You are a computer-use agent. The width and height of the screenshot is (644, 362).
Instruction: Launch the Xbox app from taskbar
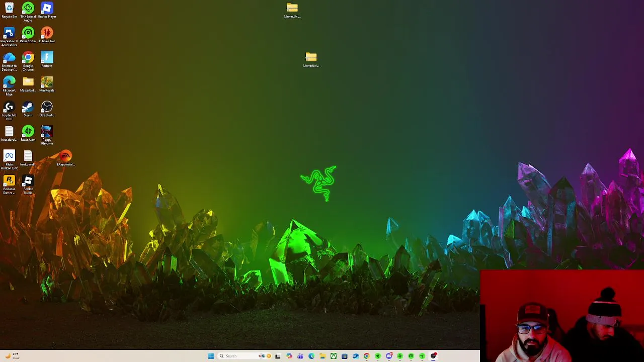(334, 356)
